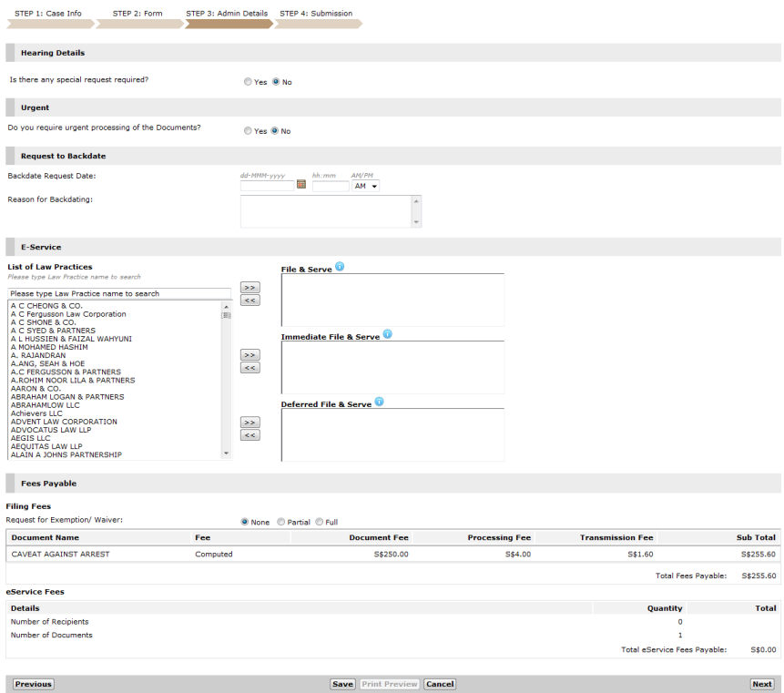The height and width of the screenshot is (693, 784).
Task: Go to STEP 1: Case Info
Action: click(48, 14)
